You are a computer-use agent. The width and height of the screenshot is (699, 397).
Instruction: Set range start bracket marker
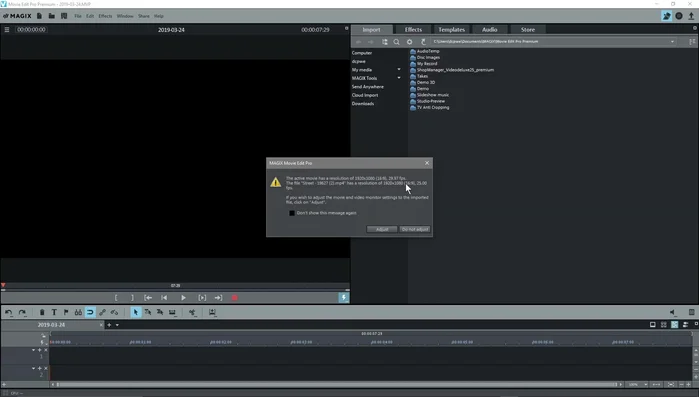click(x=116, y=298)
